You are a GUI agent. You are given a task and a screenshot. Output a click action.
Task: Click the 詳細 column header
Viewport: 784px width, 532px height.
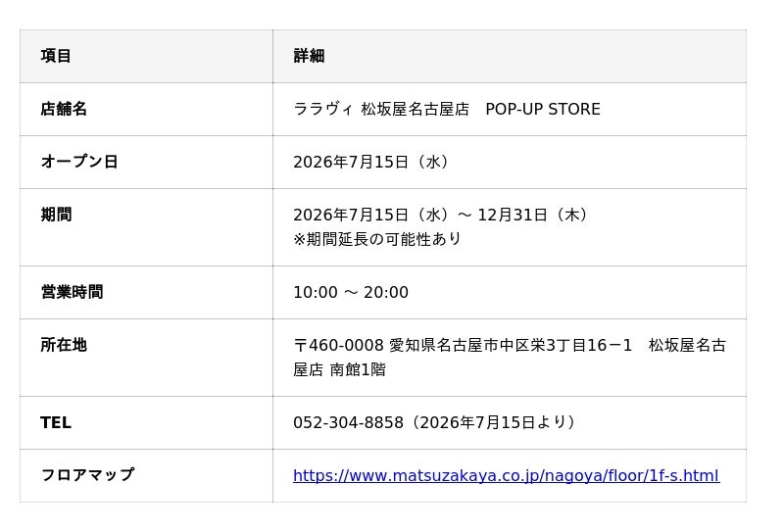tap(309, 56)
